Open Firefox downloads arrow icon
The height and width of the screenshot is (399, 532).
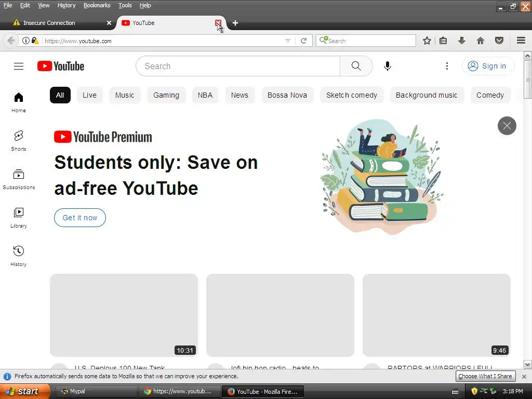pos(462,41)
